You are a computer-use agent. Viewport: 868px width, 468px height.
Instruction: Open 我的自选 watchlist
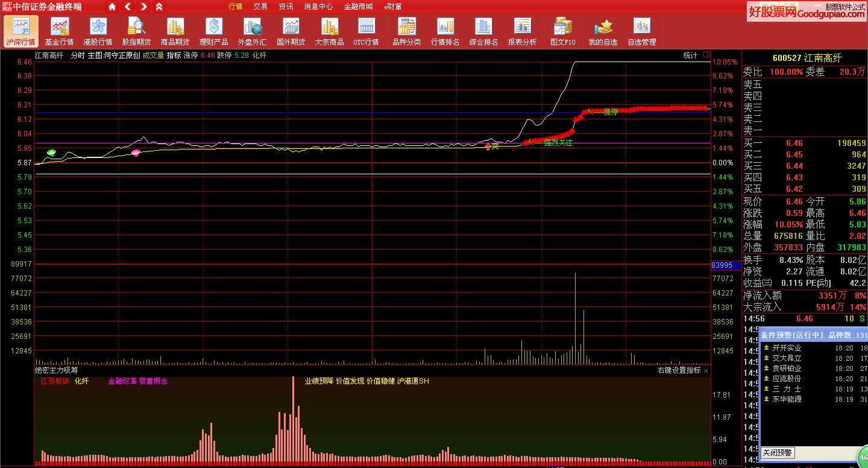[x=603, y=31]
